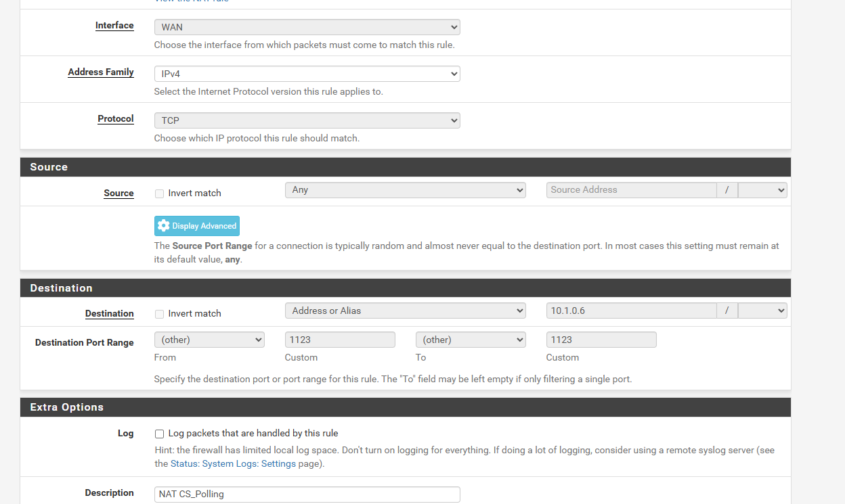Click the Destination section header bar
This screenshot has height=504, width=845.
pos(406,288)
